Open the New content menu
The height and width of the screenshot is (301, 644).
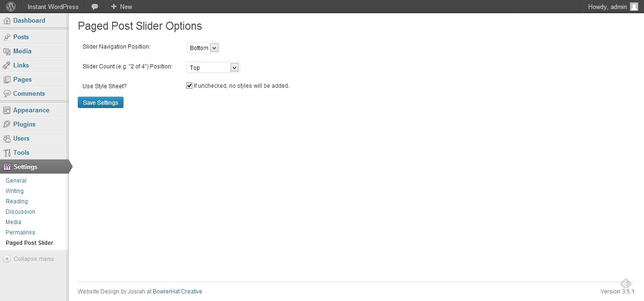[121, 7]
